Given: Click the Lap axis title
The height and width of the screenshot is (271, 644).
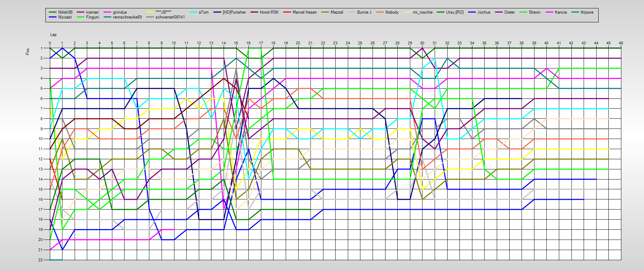Looking at the screenshot, I should coord(53,35).
